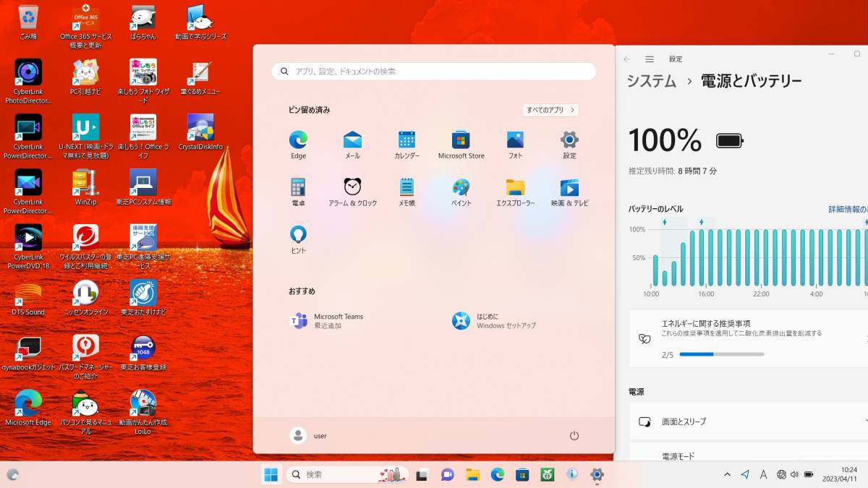Open Task View on taskbar
Screen dimensions: 868x488
pyautogui.click(x=422, y=474)
